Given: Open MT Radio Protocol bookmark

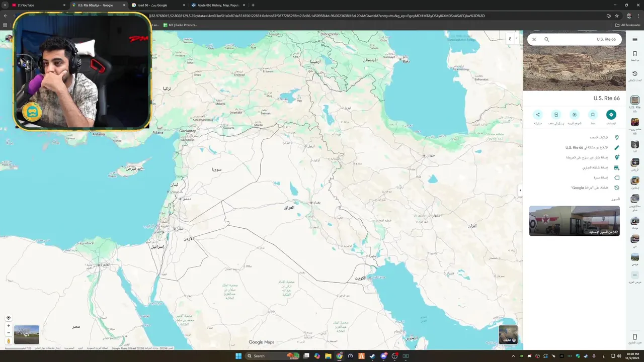Looking at the screenshot, I should (180, 25).
